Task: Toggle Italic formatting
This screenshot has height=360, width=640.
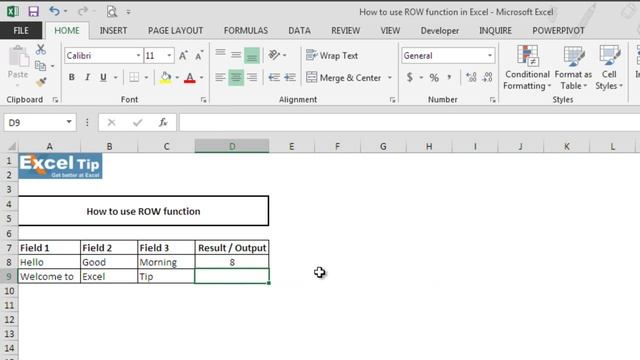Action: click(x=87, y=77)
